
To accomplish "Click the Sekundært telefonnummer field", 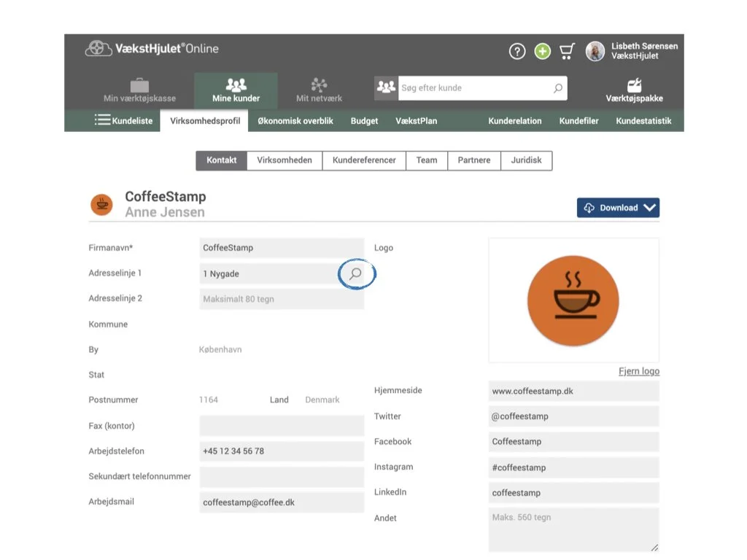I will 282,477.
